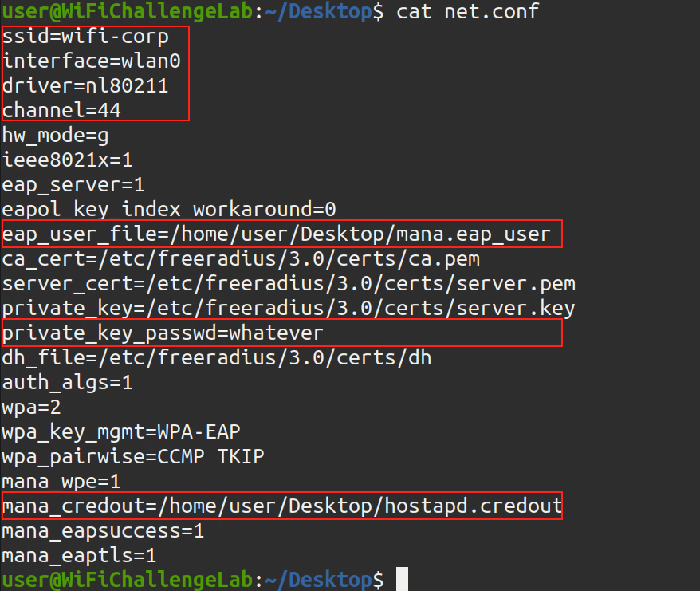Click the wpa_key_mgmt=WPA-EAP line
This screenshot has height=591, width=700.
pyautogui.click(x=121, y=431)
